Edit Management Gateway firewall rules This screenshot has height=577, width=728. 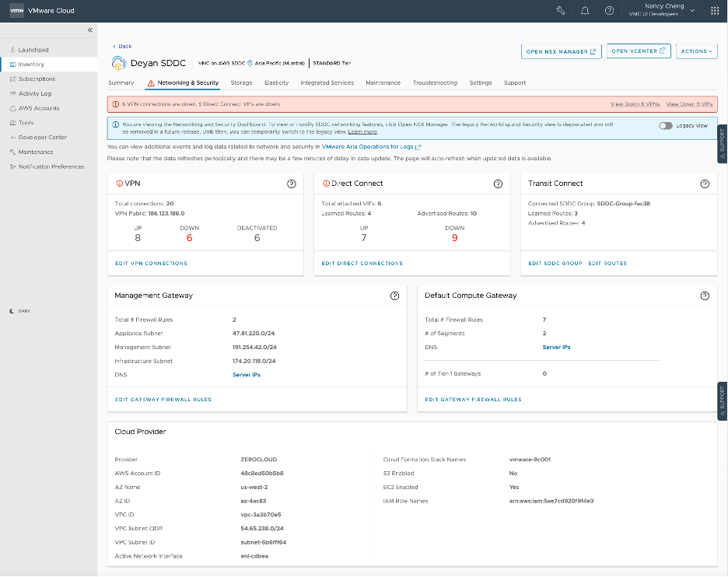click(163, 399)
